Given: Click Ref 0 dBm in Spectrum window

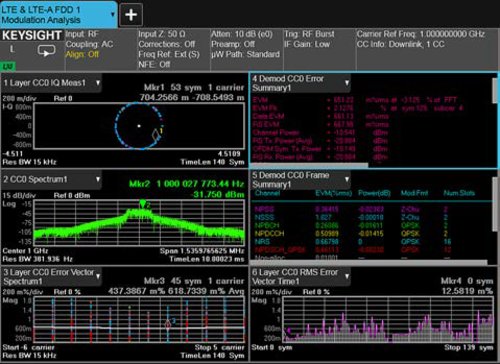Looking at the screenshot, I should click(72, 195).
